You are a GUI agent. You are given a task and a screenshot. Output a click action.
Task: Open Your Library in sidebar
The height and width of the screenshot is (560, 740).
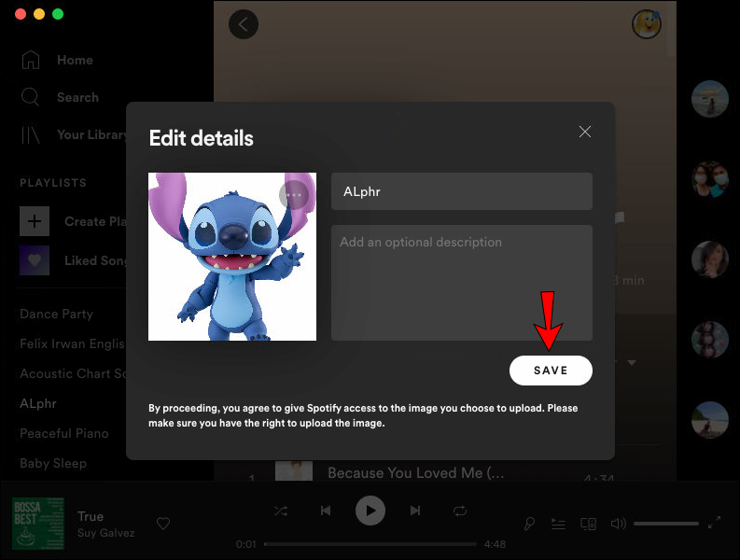[x=91, y=134]
